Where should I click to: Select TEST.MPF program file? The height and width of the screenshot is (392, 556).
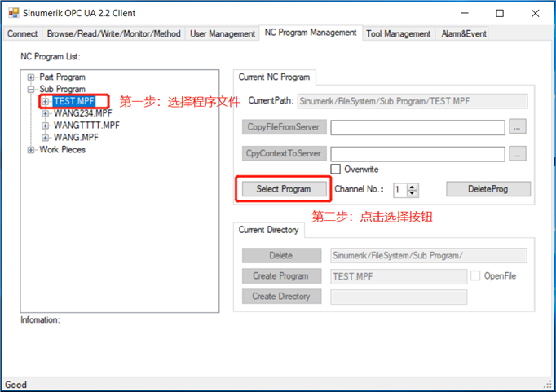(x=74, y=101)
